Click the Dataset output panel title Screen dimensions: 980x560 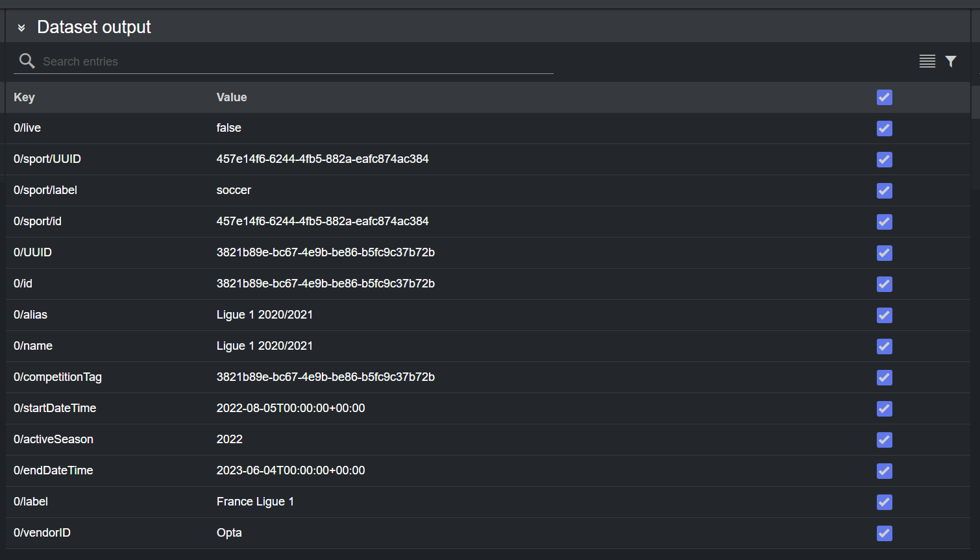(x=94, y=27)
